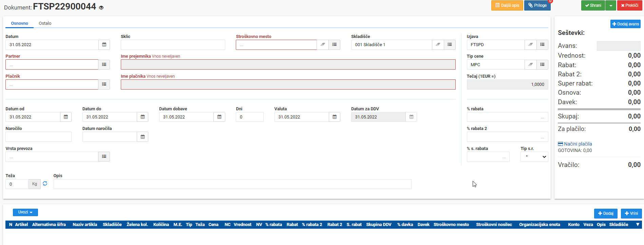This screenshot has height=245, width=644.
Task: Click the Organizacijska enota column header
Action: 539,225
